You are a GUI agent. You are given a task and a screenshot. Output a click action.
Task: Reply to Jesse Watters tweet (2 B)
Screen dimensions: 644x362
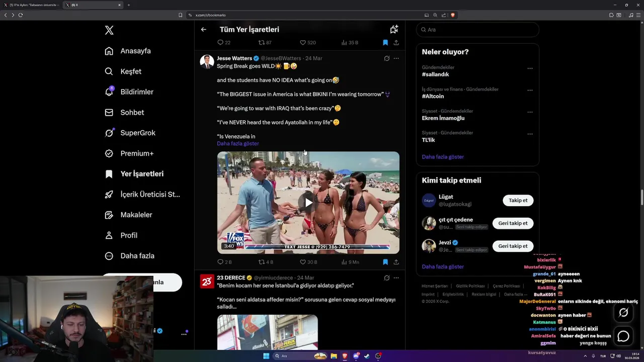(220, 262)
